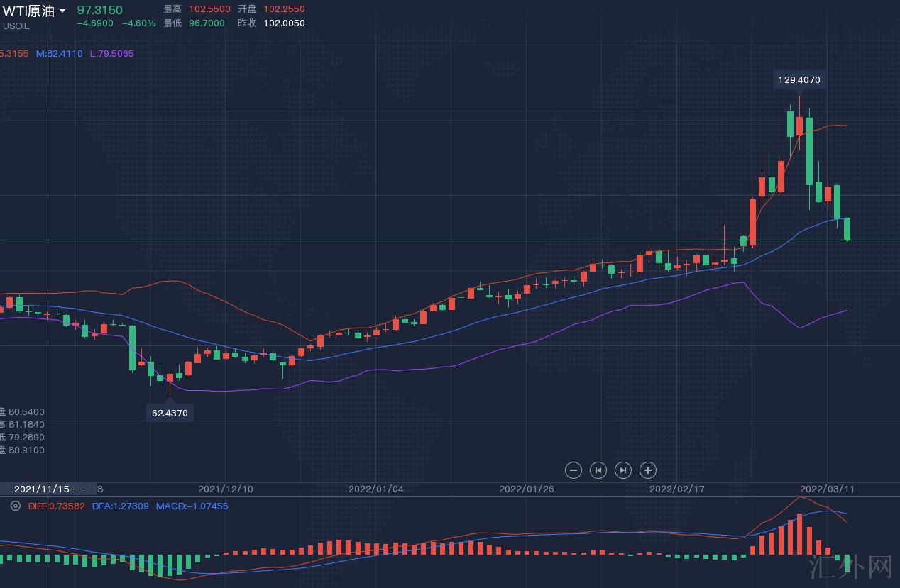Image resolution: width=900 pixels, height=588 pixels.
Task: Select the 2022/03/11 date on the time axis
Action: click(x=827, y=489)
